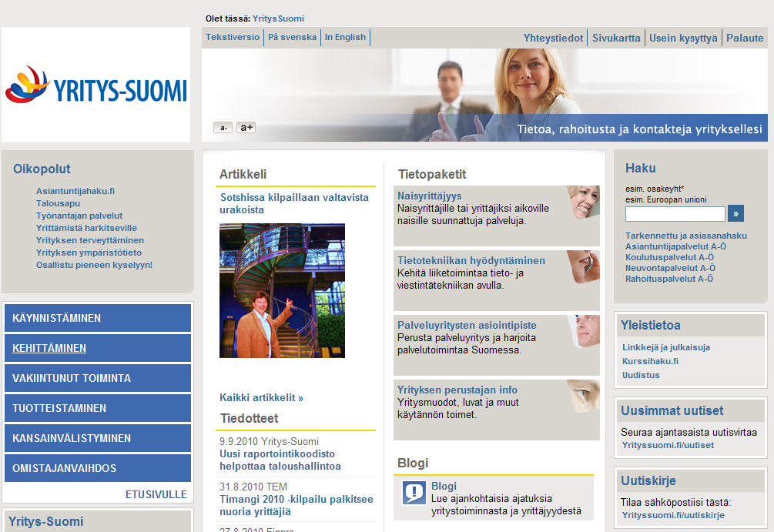Open article Sotshissa kilpaillaan valtavista urakoista

[x=294, y=203]
